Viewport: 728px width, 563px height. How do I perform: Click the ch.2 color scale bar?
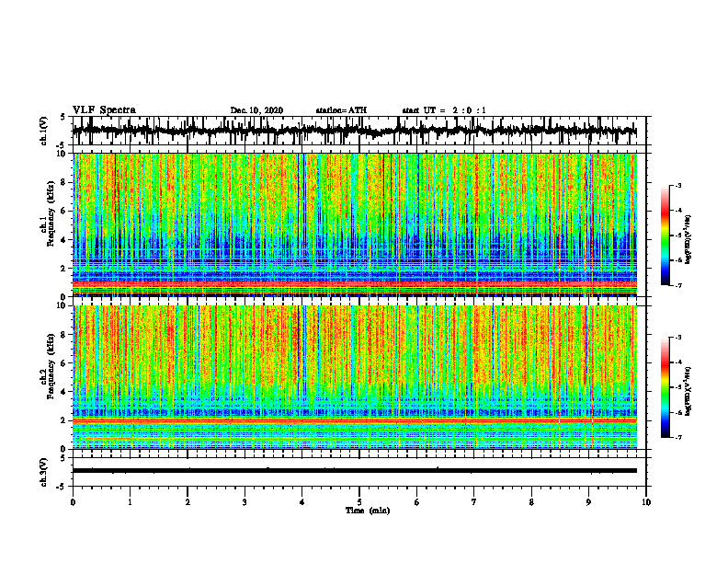665,387
